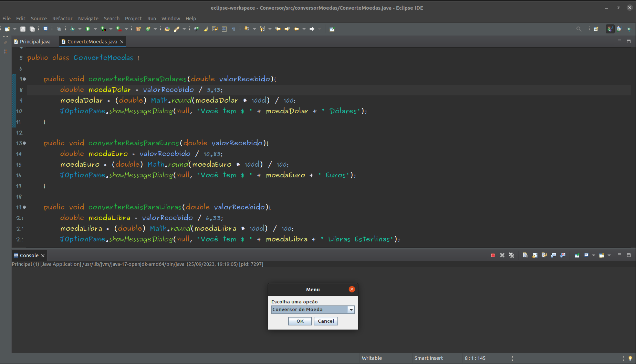This screenshot has height=364, width=636.
Task: Run the application with the Run icon
Action: (88, 29)
